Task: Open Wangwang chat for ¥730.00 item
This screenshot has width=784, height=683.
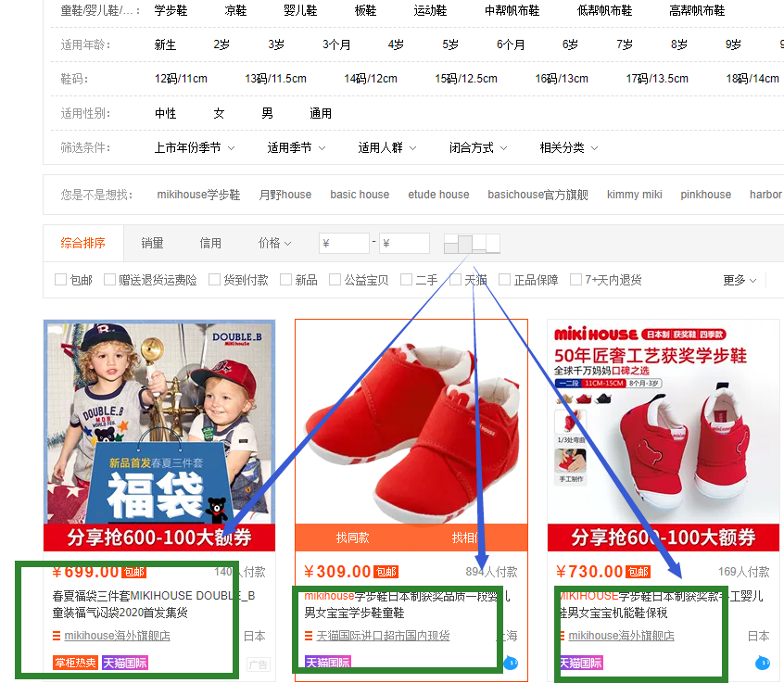Action: 763,663
